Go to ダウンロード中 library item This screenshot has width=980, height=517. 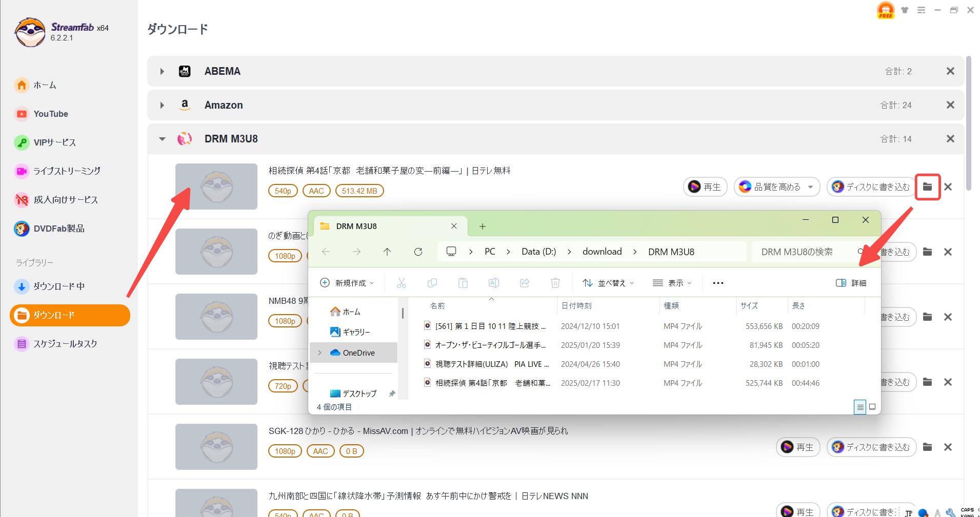click(x=50, y=286)
